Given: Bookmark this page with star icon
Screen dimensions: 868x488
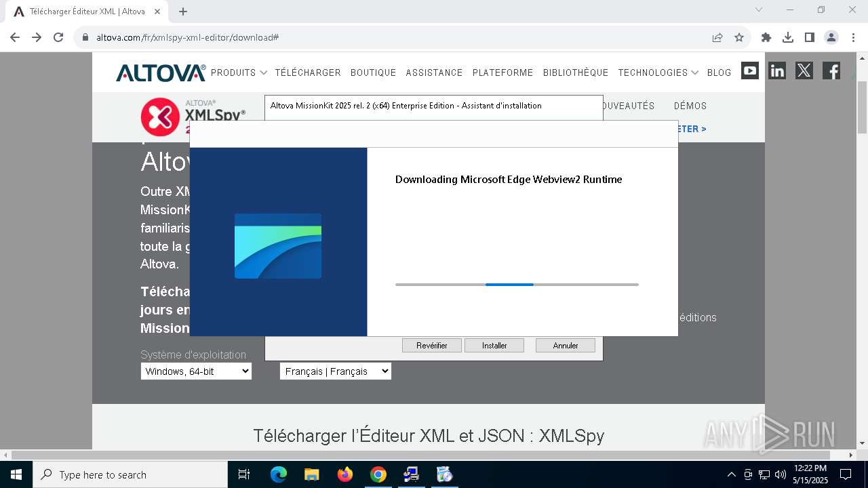Looking at the screenshot, I should 739,37.
